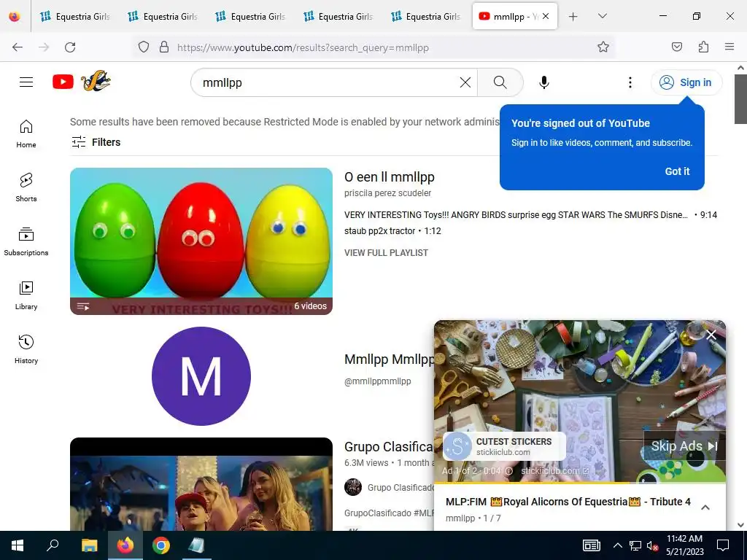Open the Mmllpp Mmllpp channel avatar
747x560 pixels.
tap(201, 376)
